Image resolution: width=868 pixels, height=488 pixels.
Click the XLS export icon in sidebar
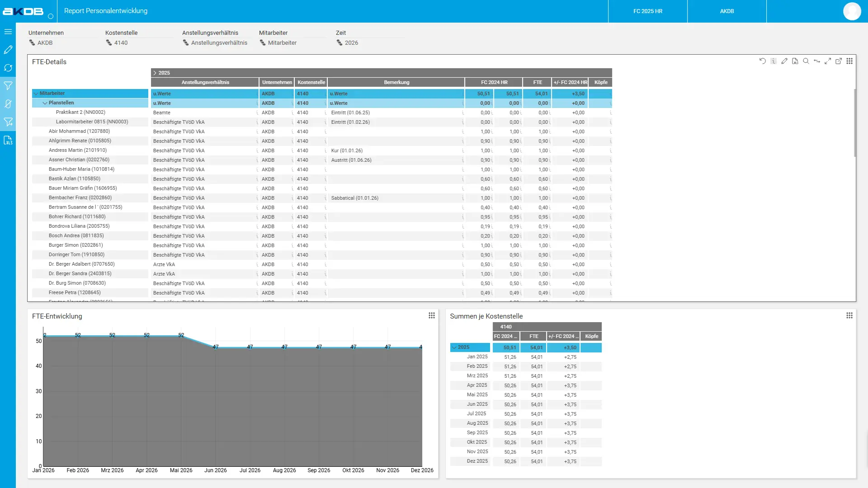point(8,140)
